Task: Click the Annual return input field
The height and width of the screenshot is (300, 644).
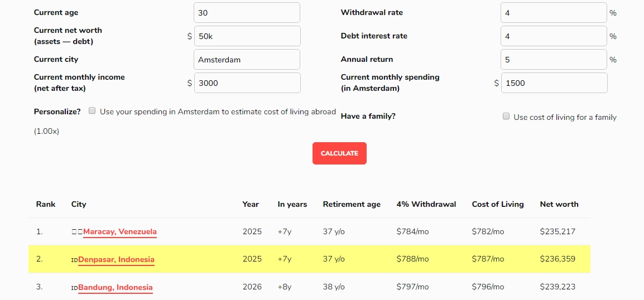Action: pos(554,60)
